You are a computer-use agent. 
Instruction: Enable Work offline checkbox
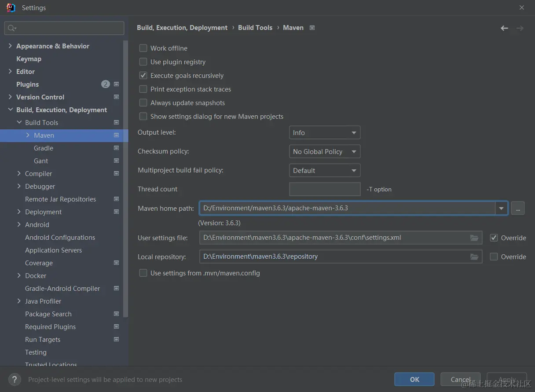143,48
